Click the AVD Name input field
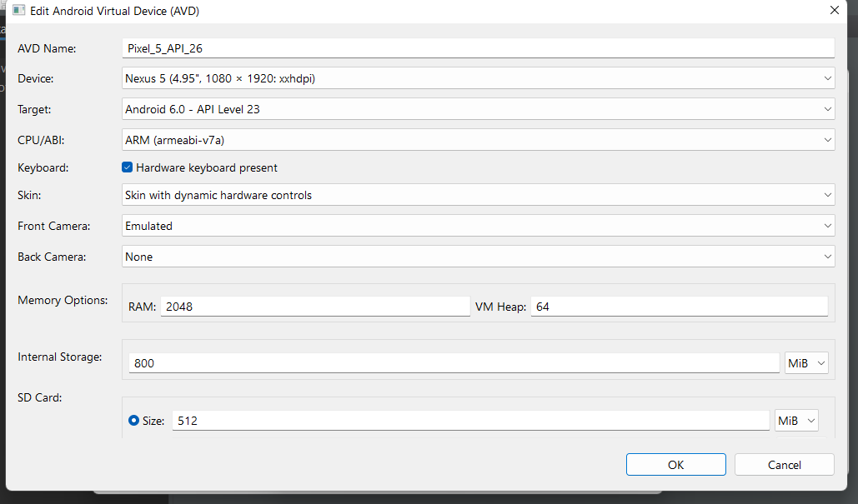Image resolution: width=858 pixels, height=504 pixels. click(x=478, y=48)
